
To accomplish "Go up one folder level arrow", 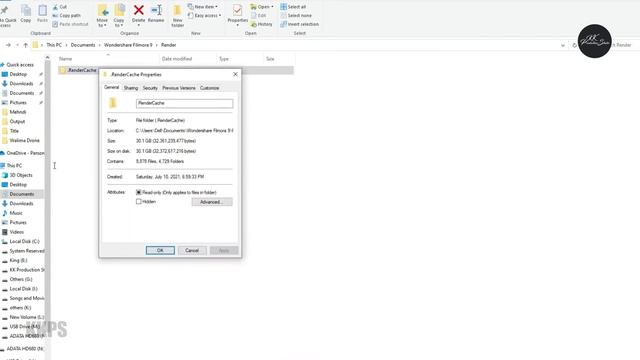I will tap(26, 45).
